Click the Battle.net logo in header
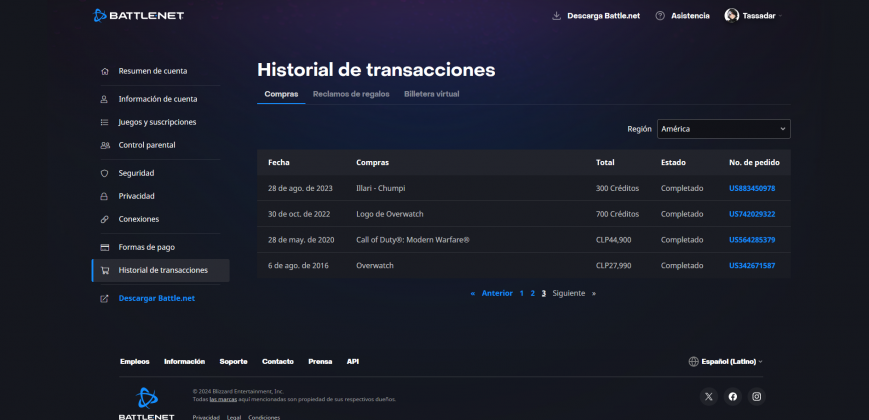The image size is (869, 420). (x=139, y=16)
